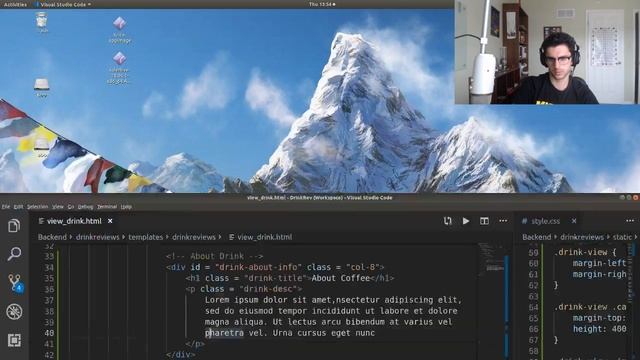Click margin-left property in style.css
The height and width of the screenshot is (360, 640).
point(599,263)
